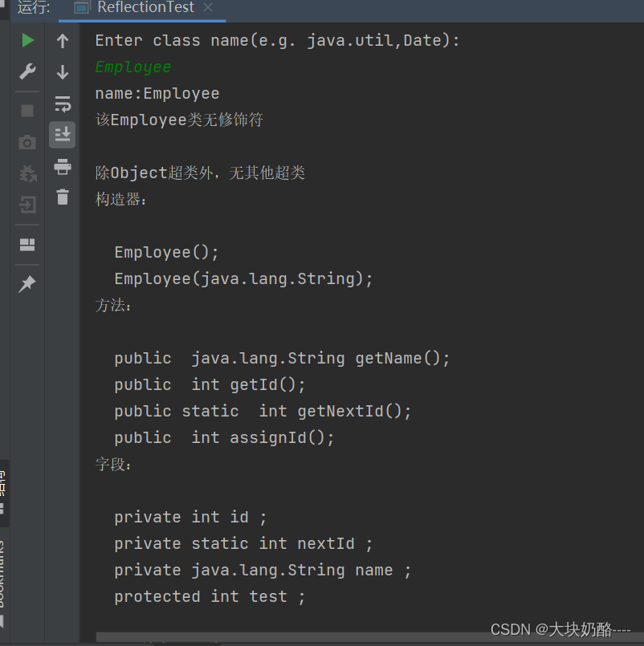Clear all console output with trash icon

(x=63, y=196)
